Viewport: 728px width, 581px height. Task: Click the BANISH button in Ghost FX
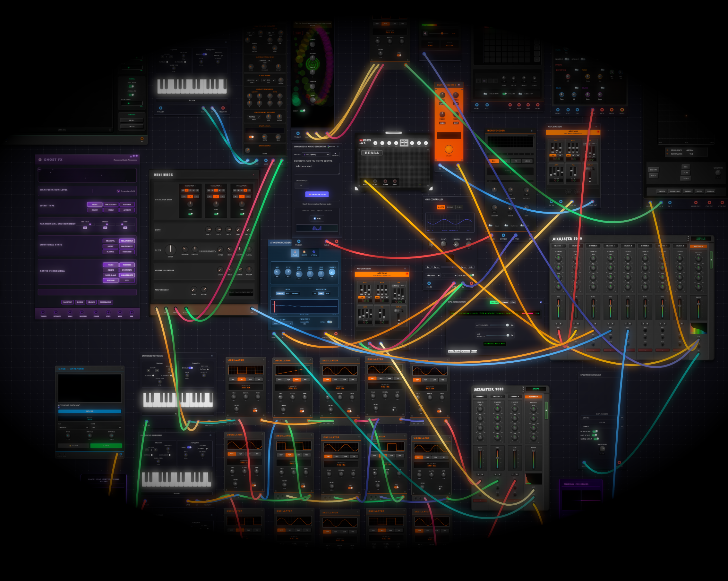[x=80, y=302]
